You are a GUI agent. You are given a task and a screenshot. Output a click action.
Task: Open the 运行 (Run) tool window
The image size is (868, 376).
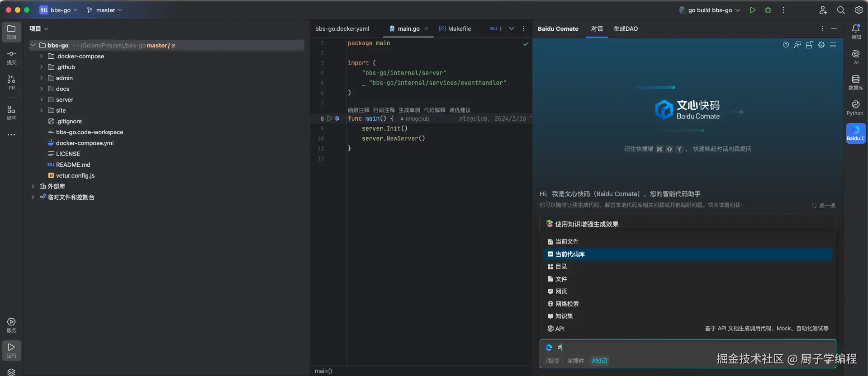click(x=11, y=350)
